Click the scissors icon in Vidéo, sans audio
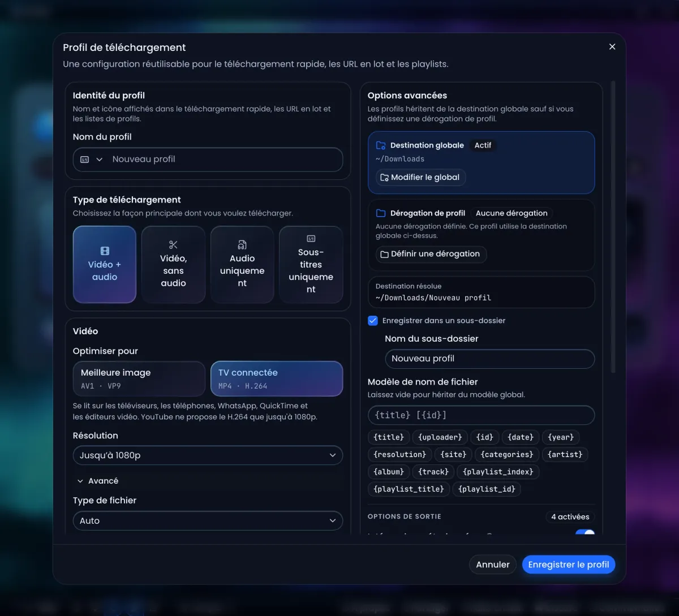 [x=173, y=245]
